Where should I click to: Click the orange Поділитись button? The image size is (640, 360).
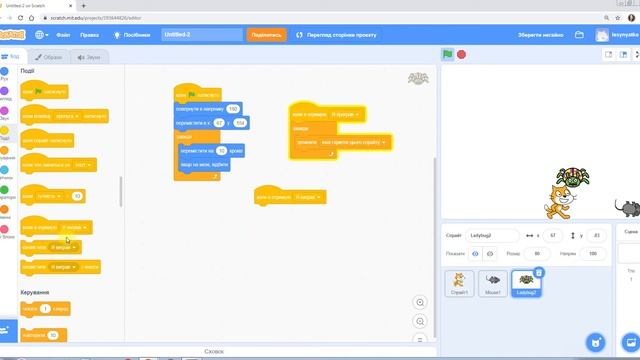coord(266,35)
